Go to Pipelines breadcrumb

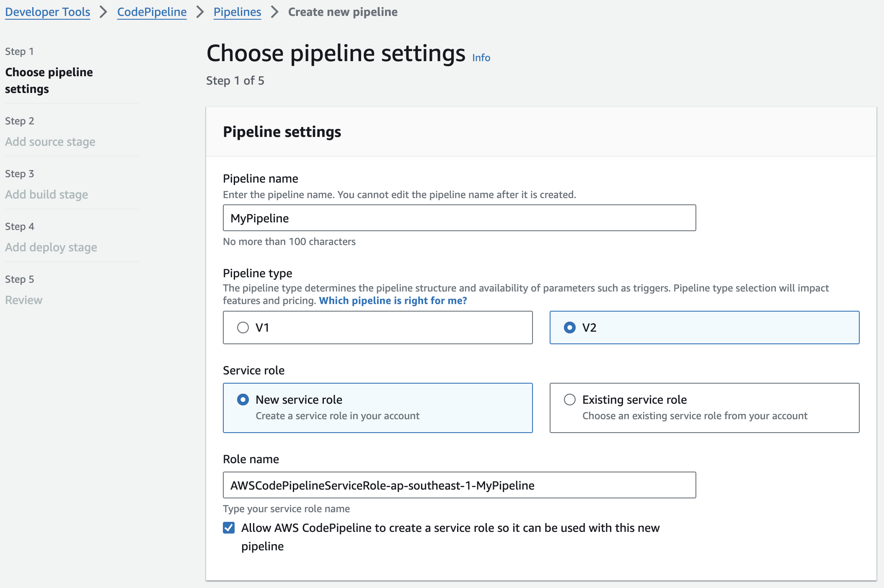click(237, 12)
